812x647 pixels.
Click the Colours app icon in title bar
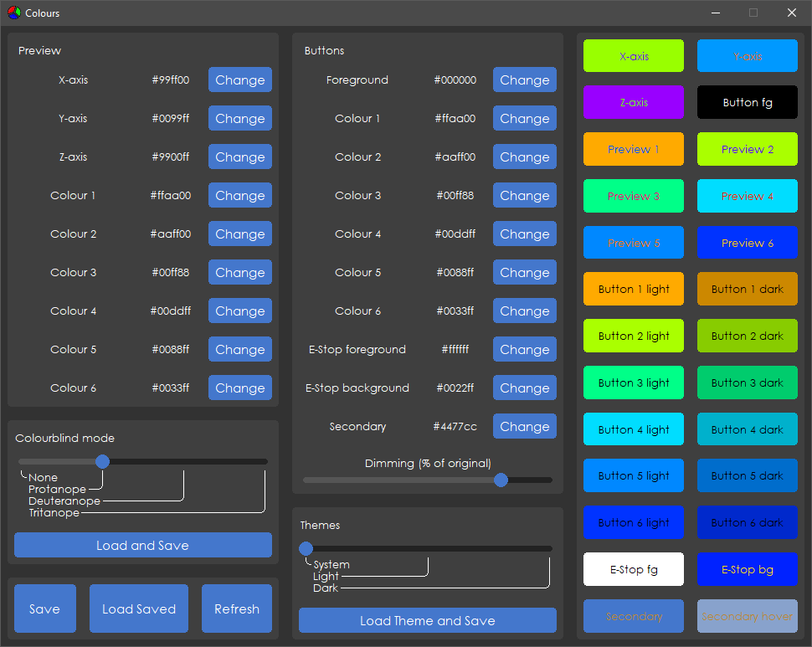[x=13, y=13]
